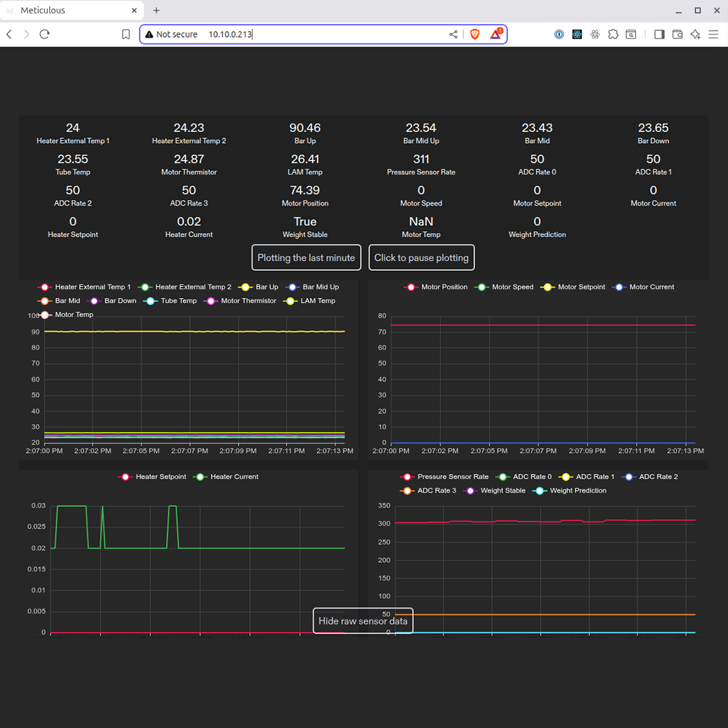
Task: Open the browser hamburger main menu
Action: coord(713,34)
